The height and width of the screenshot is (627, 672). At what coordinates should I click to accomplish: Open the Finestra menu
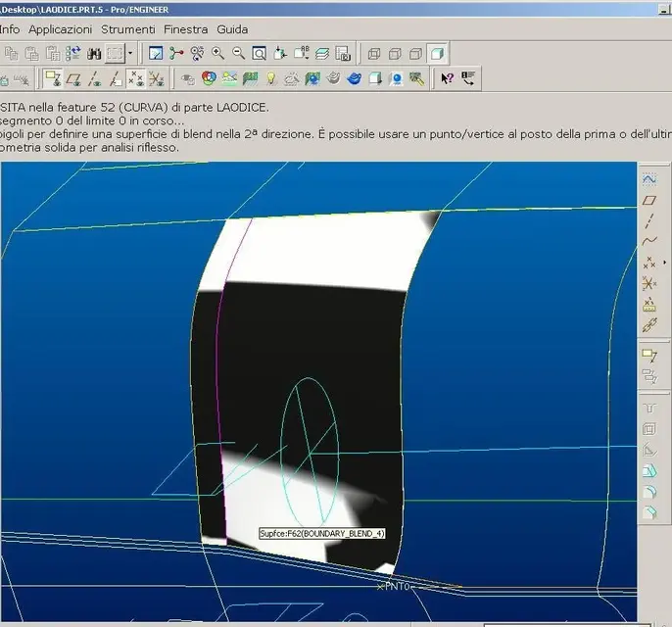(x=185, y=29)
